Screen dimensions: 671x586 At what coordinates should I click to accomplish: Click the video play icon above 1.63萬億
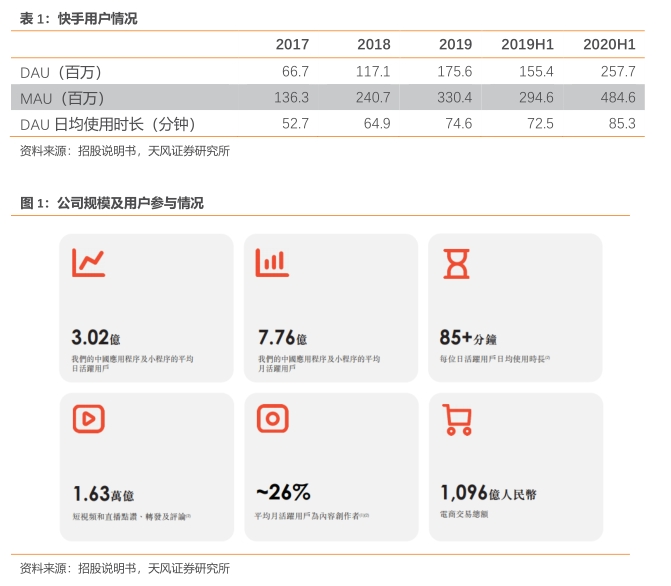89,419
